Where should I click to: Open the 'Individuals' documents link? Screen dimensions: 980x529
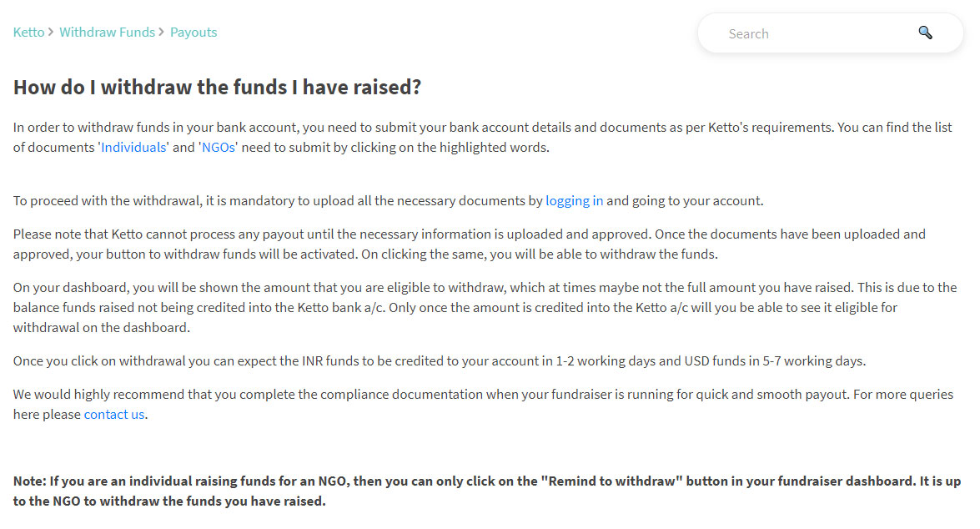[133, 147]
